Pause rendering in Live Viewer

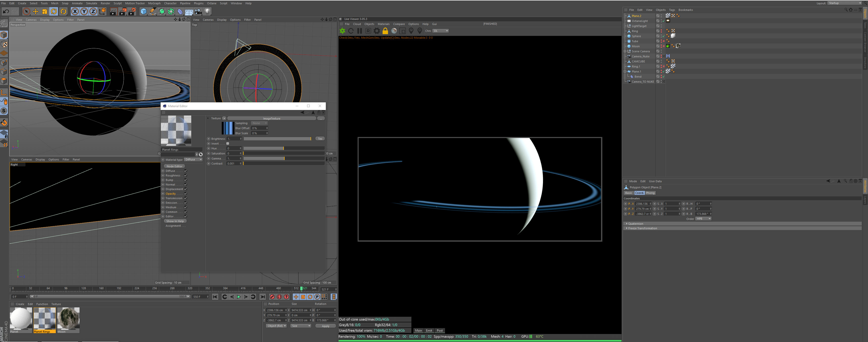pos(360,31)
